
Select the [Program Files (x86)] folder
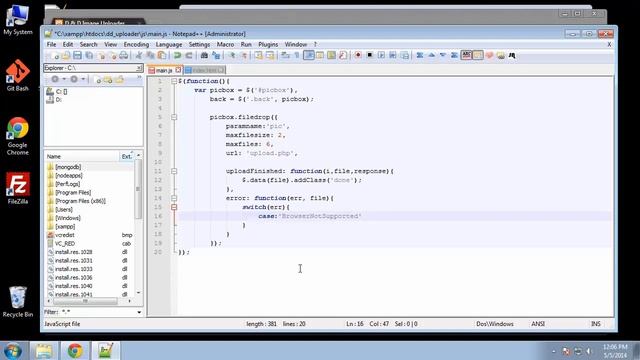pyautogui.click(x=76, y=201)
